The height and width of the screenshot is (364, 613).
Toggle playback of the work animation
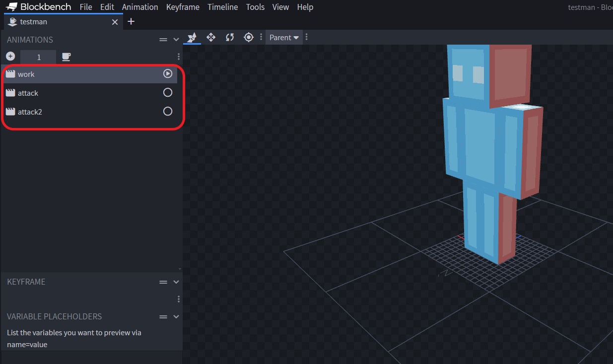(x=167, y=73)
